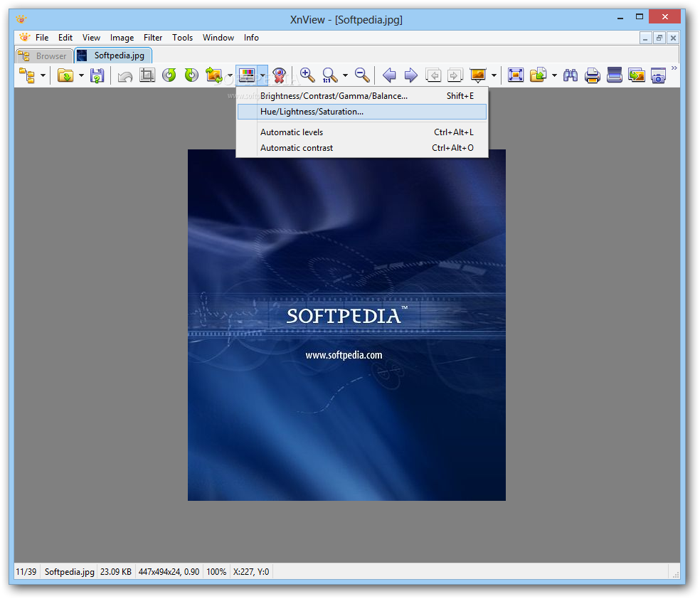
Task: Click 447x494x24, 0.90 dimensions status
Action: [x=169, y=572]
